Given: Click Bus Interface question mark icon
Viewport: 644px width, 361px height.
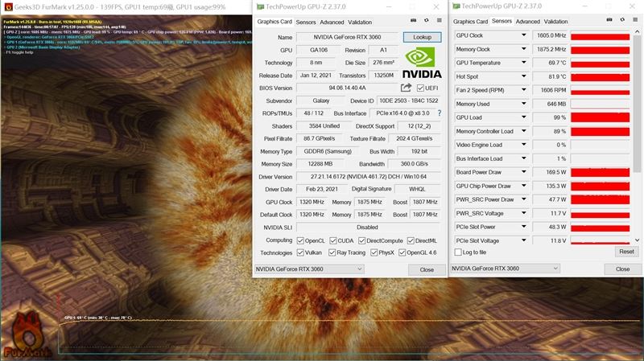Looking at the screenshot, I should click(440, 113).
